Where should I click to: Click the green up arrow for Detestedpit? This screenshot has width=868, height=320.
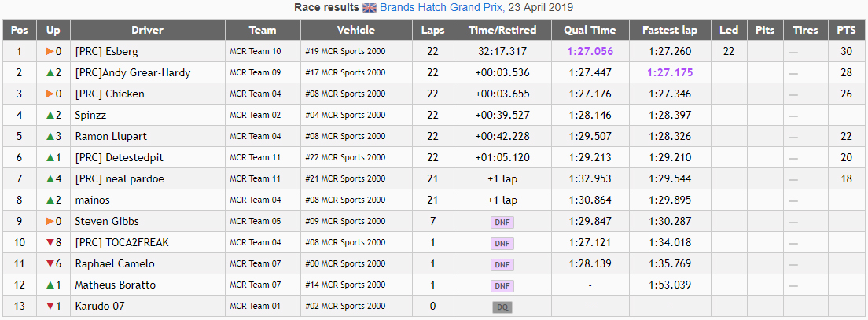tap(50, 158)
